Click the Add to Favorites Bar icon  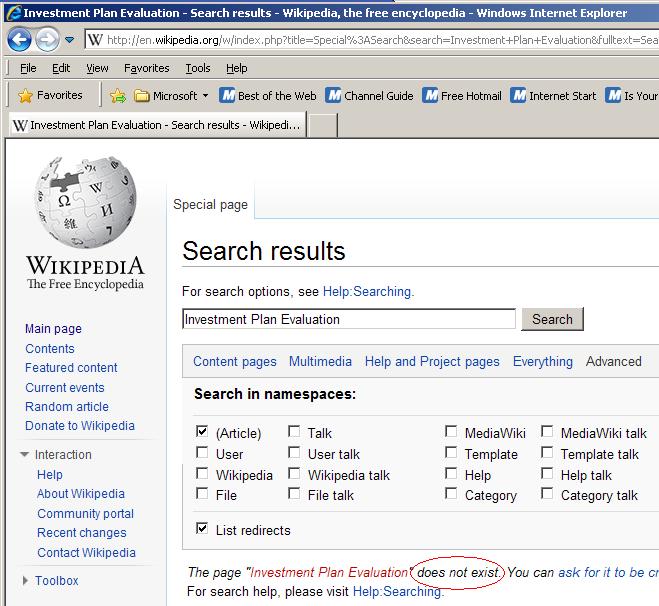(x=118, y=96)
